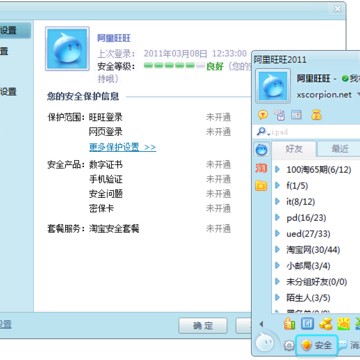Click the 阿里旺旺 username link in dialog
This screenshot has height=360, width=360.
click(x=114, y=38)
